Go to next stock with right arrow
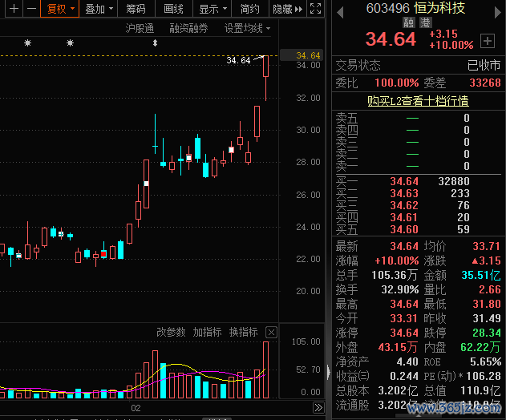This screenshot has width=506, height=420. pyautogui.click(x=498, y=13)
